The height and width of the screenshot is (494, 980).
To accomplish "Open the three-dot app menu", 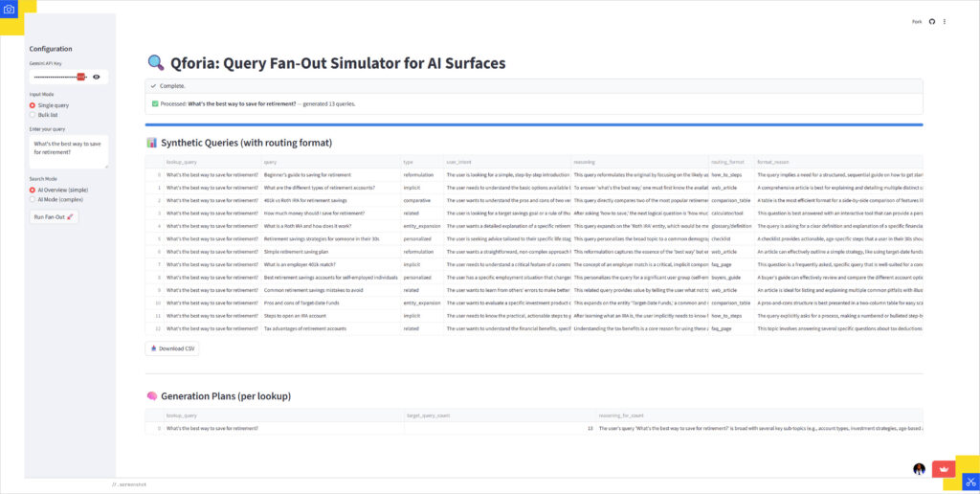I will (x=945, y=21).
